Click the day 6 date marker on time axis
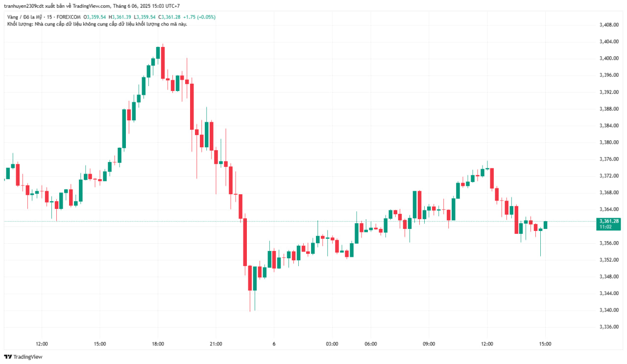 coord(274,344)
